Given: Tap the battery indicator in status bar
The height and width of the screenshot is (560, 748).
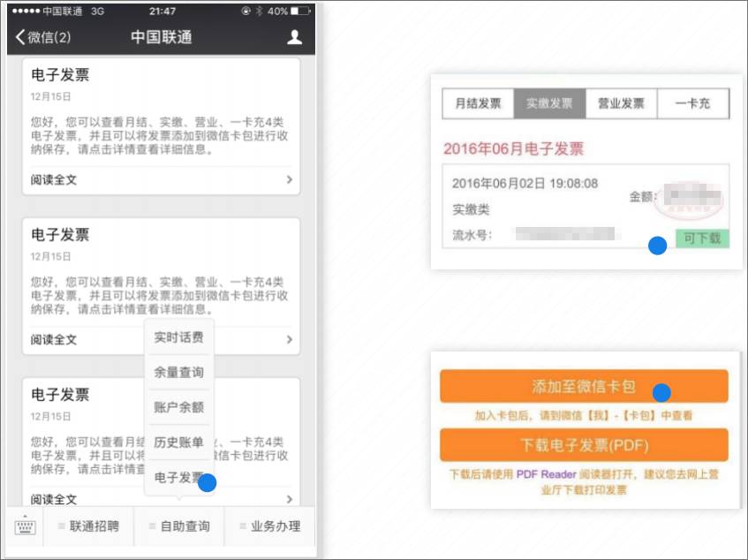Looking at the screenshot, I should click(x=300, y=11).
